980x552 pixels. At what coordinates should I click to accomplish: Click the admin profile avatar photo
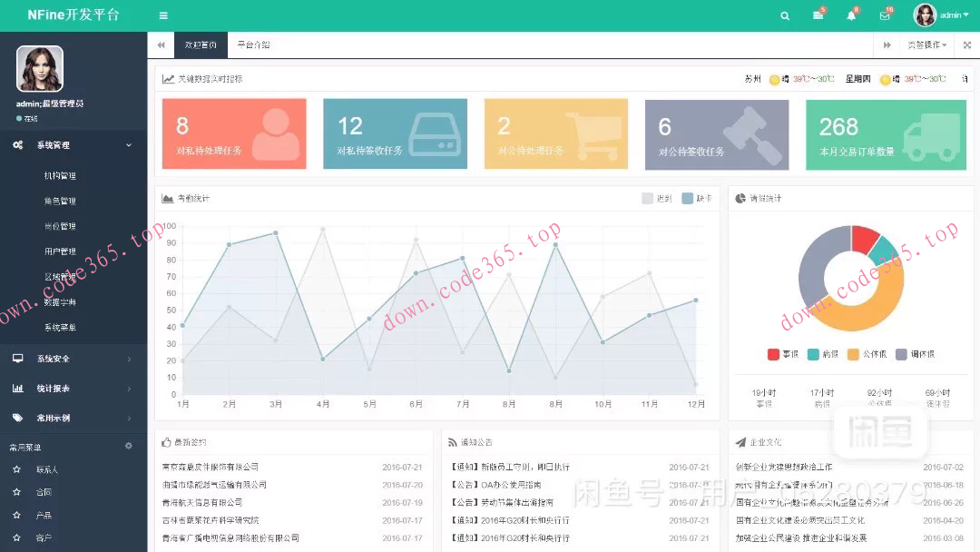(924, 15)
